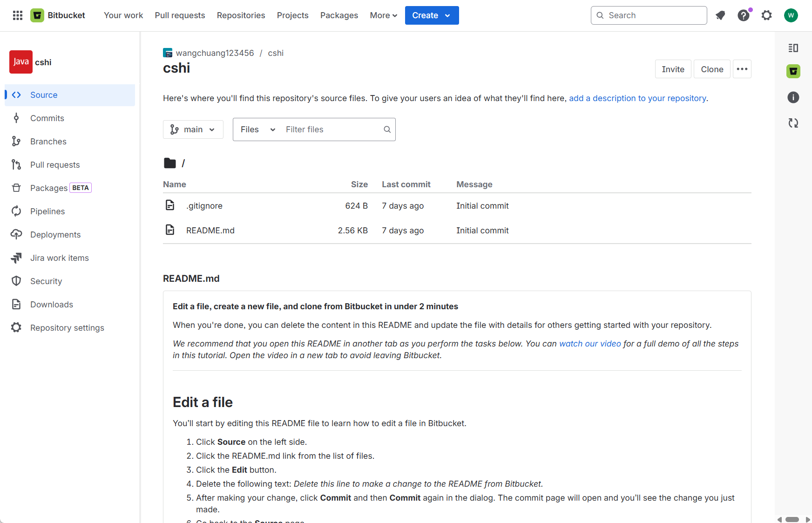This screenshot has height=523, width=812.
Task: Click the Clone button
Action: tap(711, 68)
